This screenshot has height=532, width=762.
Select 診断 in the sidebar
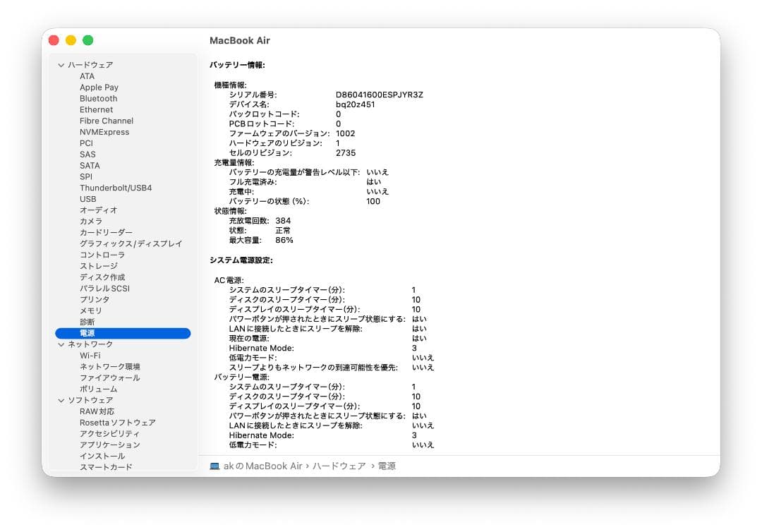point(87,322)
